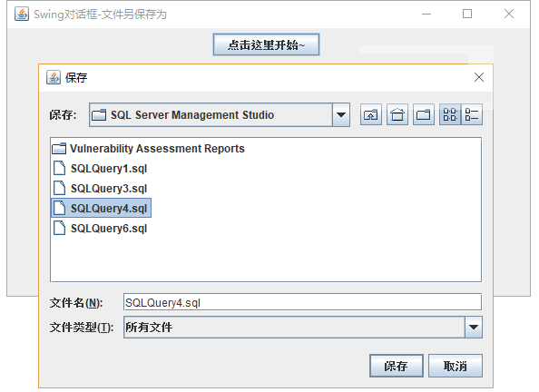Click the folder icon for Vulnerability Assessment Reports
The height and width of the screenshot is (392, 539).
(59, 149)
